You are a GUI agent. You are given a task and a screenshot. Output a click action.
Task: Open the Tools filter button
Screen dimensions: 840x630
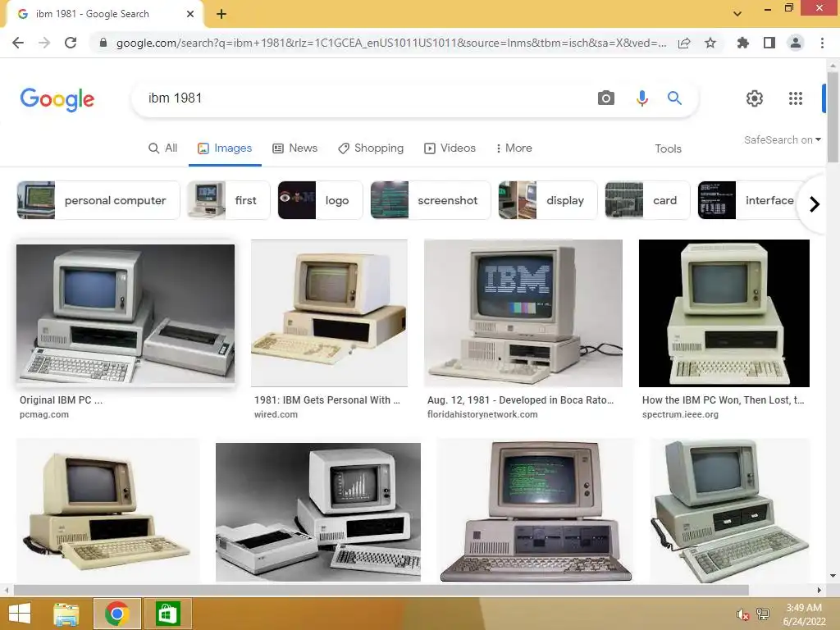tap(668, 149)
